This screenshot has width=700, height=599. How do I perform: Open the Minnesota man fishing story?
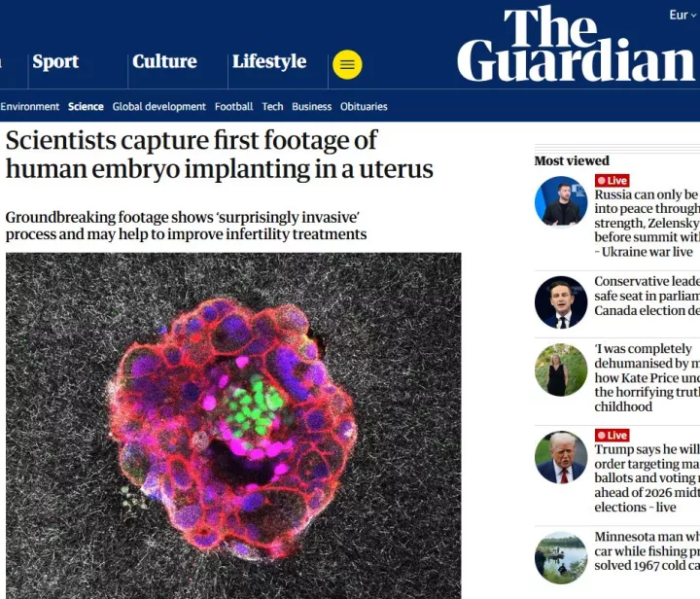647,550
